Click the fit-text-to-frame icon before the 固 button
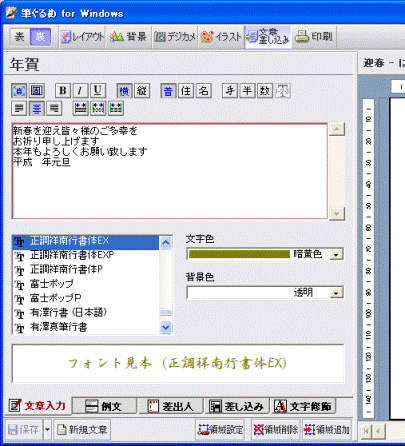The image size is (405, 446). click(19, 91)
